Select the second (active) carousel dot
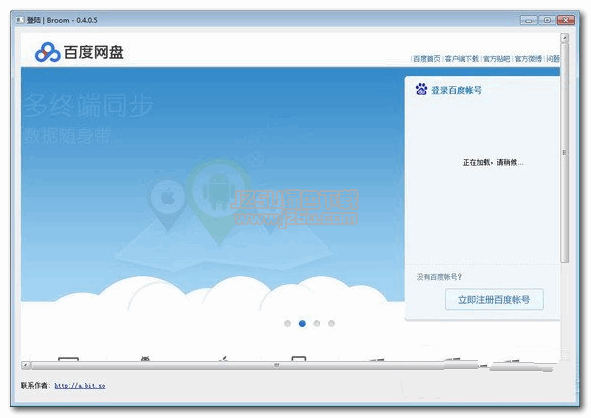The width and height of the screenshot is (591, 418). coord(302,323)
